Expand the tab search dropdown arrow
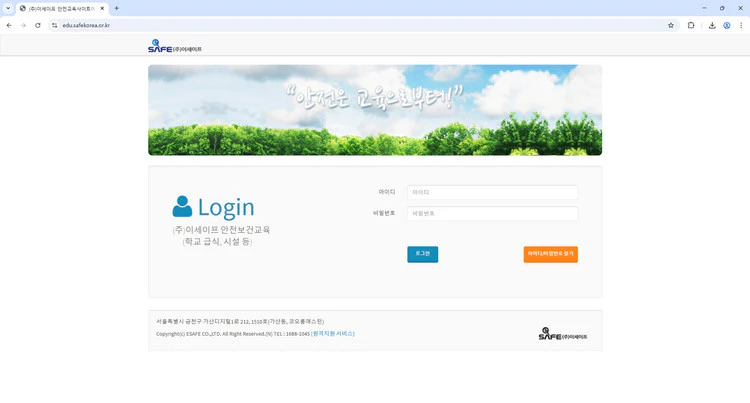Viewport: 750px width, 403px height. click(x=8, y=8)
